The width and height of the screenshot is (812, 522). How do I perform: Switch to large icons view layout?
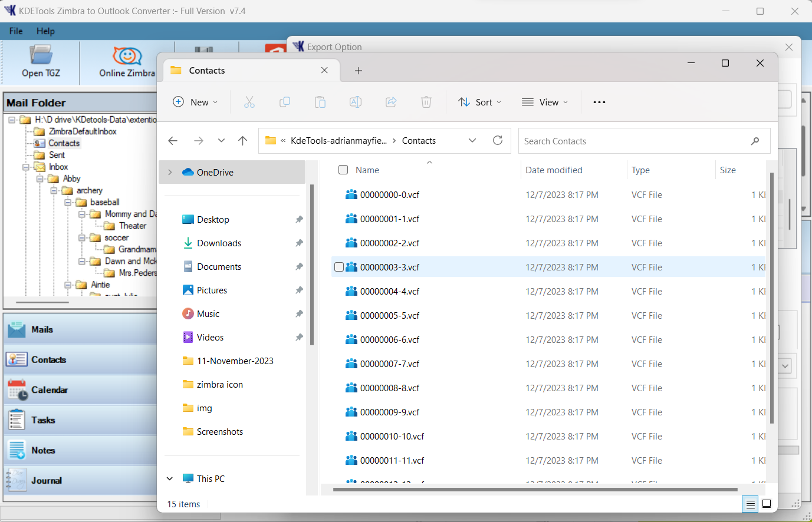767,504
